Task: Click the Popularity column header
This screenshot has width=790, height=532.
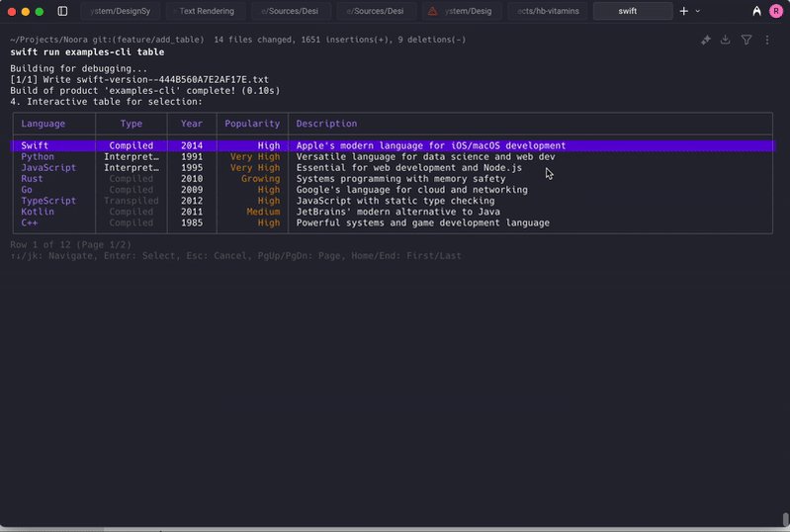Action: (x=252, y=124)
